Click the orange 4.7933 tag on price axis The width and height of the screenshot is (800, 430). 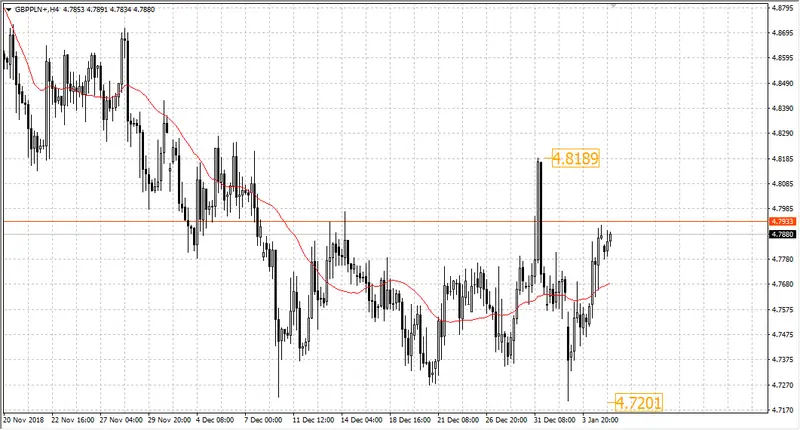(x=783, y=221)
